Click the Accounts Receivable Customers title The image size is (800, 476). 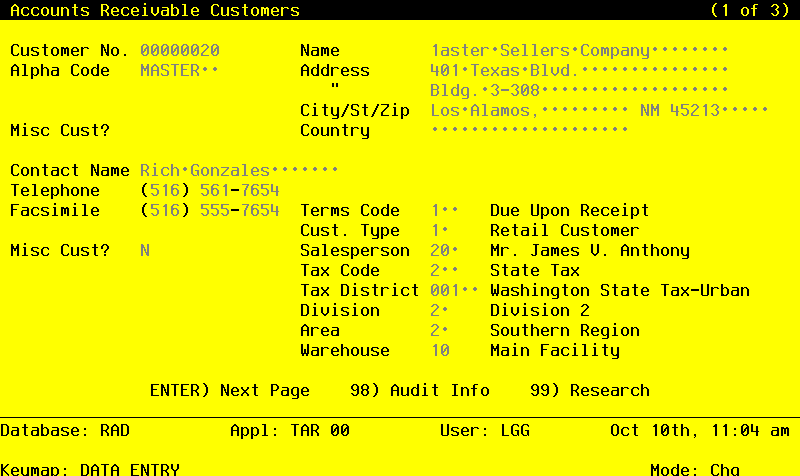155,10
